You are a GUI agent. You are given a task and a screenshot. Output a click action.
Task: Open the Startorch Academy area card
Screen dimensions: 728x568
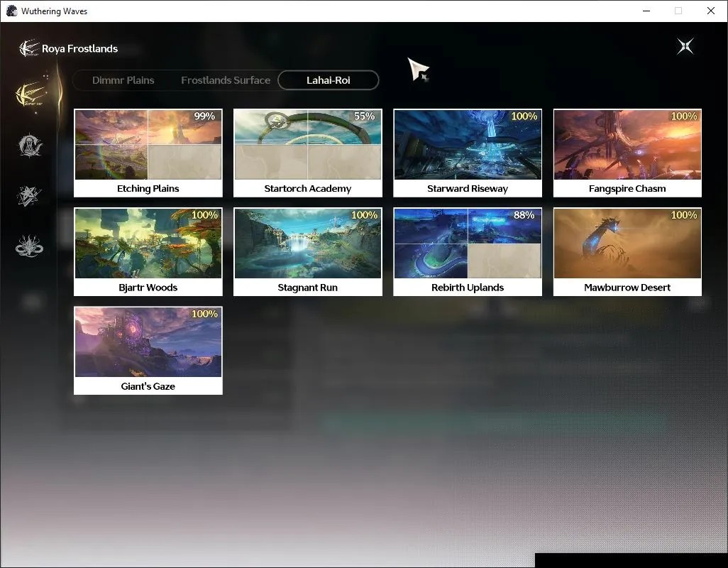308,153
